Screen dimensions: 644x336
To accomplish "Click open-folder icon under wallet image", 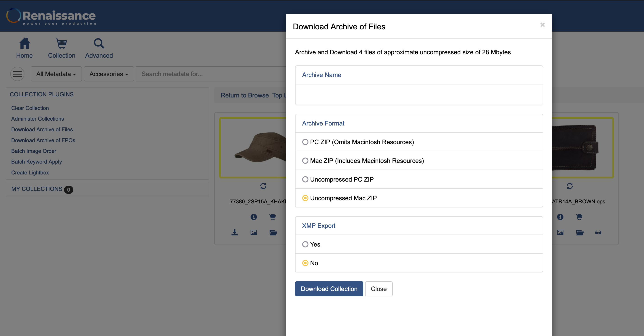I will click(580, 232).
